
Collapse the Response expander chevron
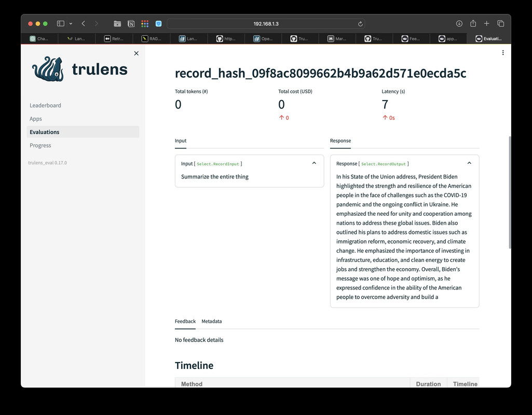tap(469, 163)
